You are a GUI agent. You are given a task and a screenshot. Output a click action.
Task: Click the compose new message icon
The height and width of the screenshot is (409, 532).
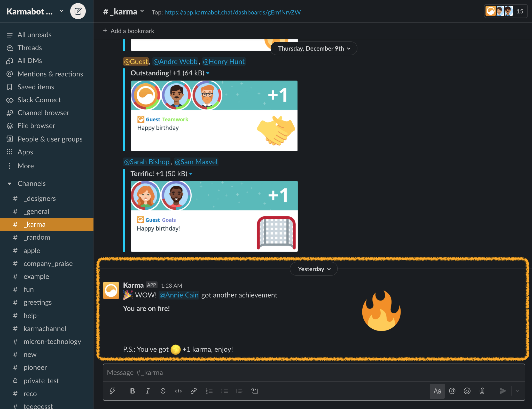78,11
